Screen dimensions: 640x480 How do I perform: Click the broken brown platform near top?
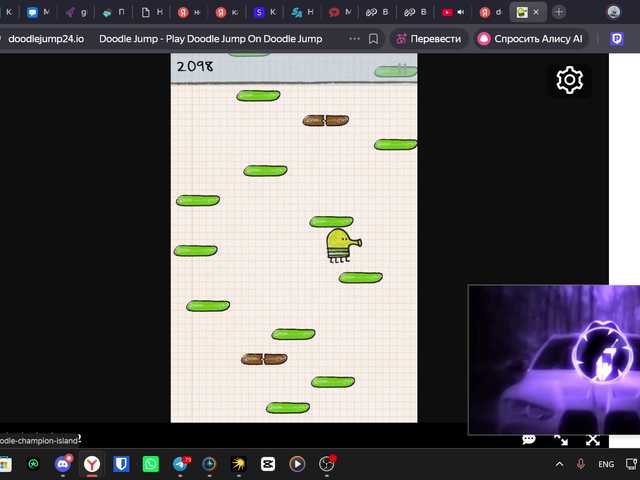pos(326,120)
